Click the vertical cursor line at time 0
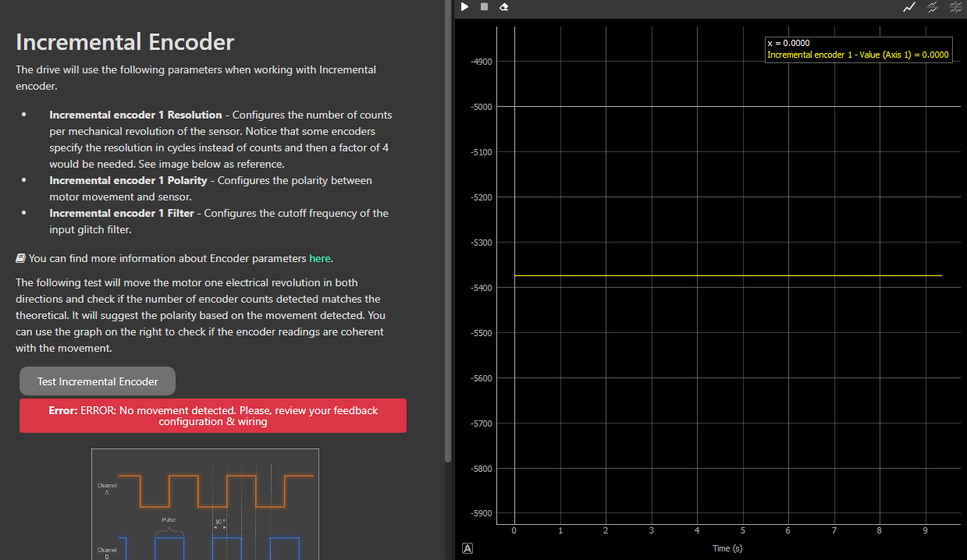Viewport: 967px width, 560px height. [514, 195]
